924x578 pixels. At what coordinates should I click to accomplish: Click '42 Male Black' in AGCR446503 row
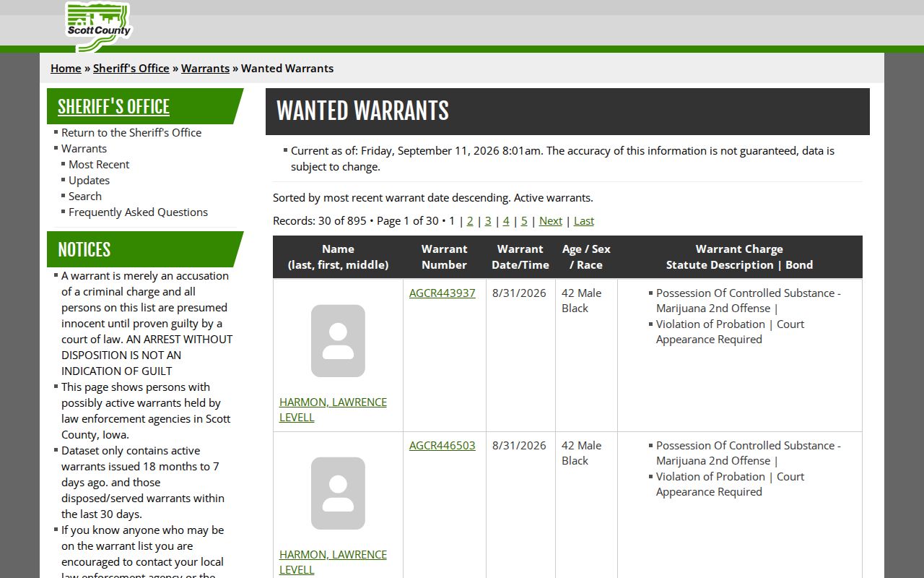pyautogui.click(x=582, y=453)
